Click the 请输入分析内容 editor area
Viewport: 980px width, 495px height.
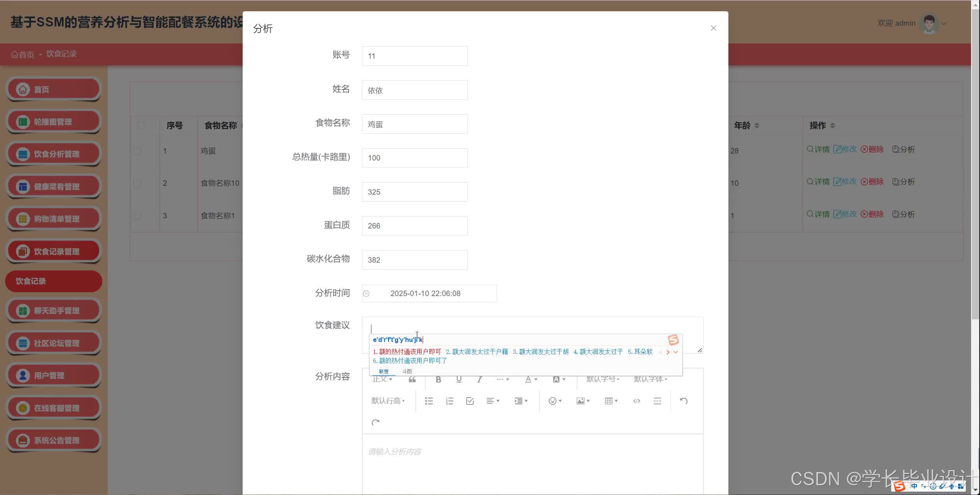click(532, 464)
